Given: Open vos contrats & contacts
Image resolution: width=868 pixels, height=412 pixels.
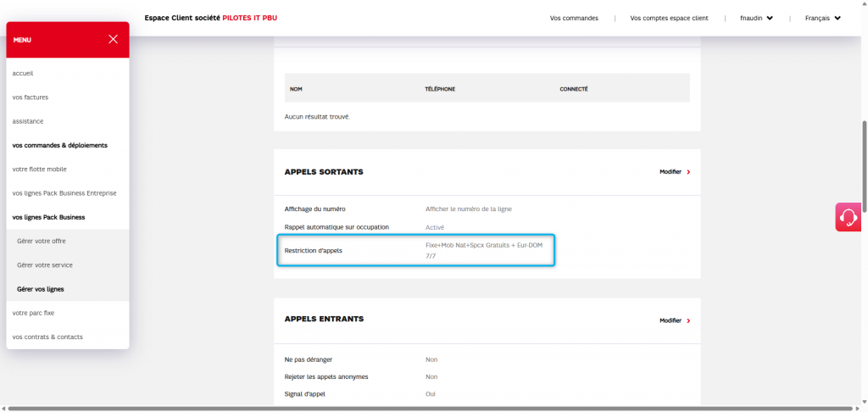Looking at the screenshot, I should [47, 337].
